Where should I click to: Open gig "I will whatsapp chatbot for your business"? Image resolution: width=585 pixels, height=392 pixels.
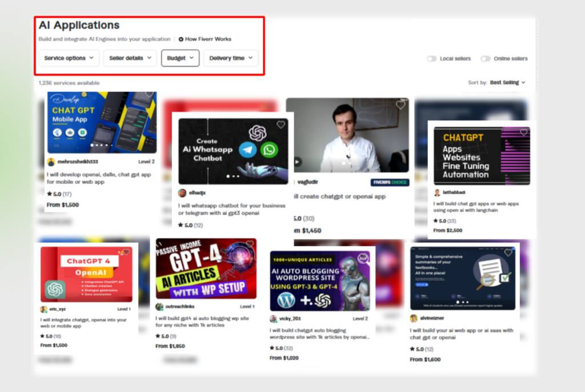pos(232,210)
